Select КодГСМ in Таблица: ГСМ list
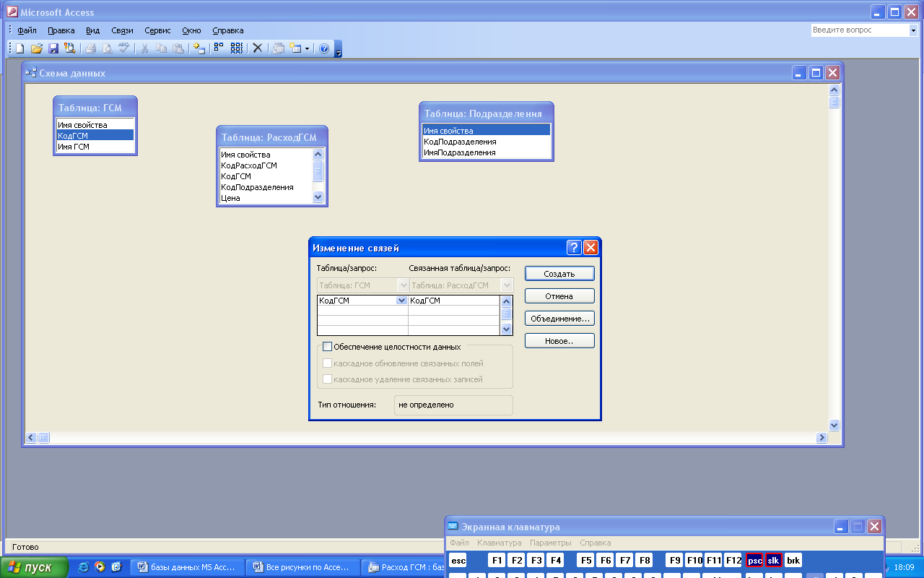This screenshot has height=578, width=924. pyautogui.click(x=95, y=135)
